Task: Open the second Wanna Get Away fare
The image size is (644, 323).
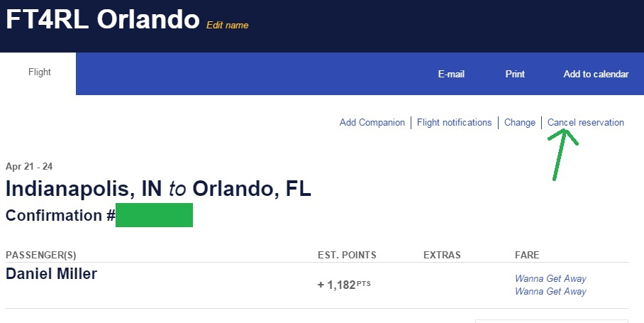Action: [x=550, y=291]
